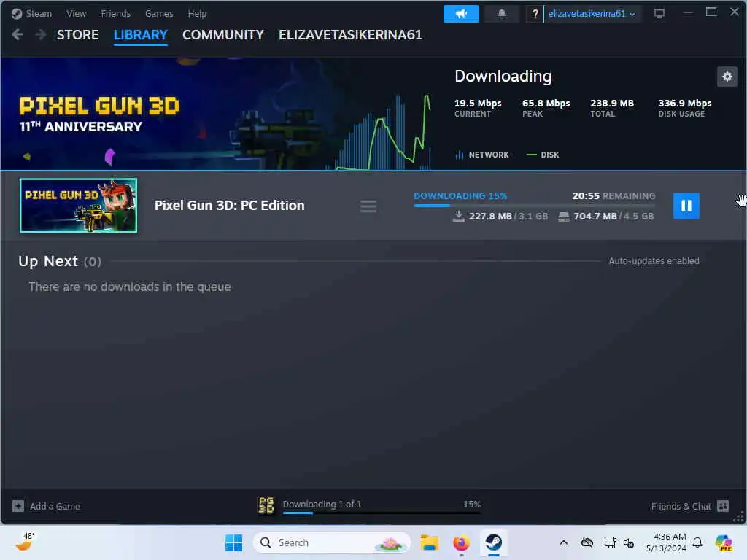Image resolution: width=747 pixels, height=560 pixels.
Task: Open Firefox from the taskbar
Action: coord(461,542)
